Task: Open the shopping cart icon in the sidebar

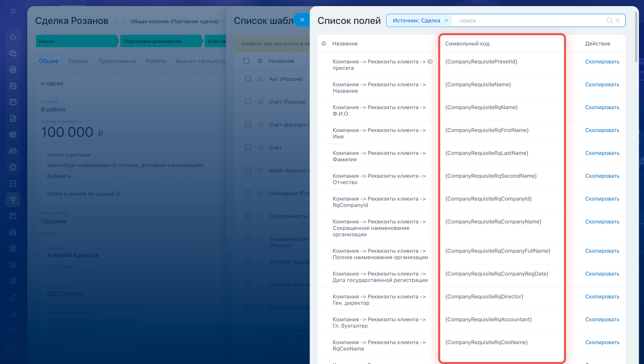Action: (x=13, y=265)
